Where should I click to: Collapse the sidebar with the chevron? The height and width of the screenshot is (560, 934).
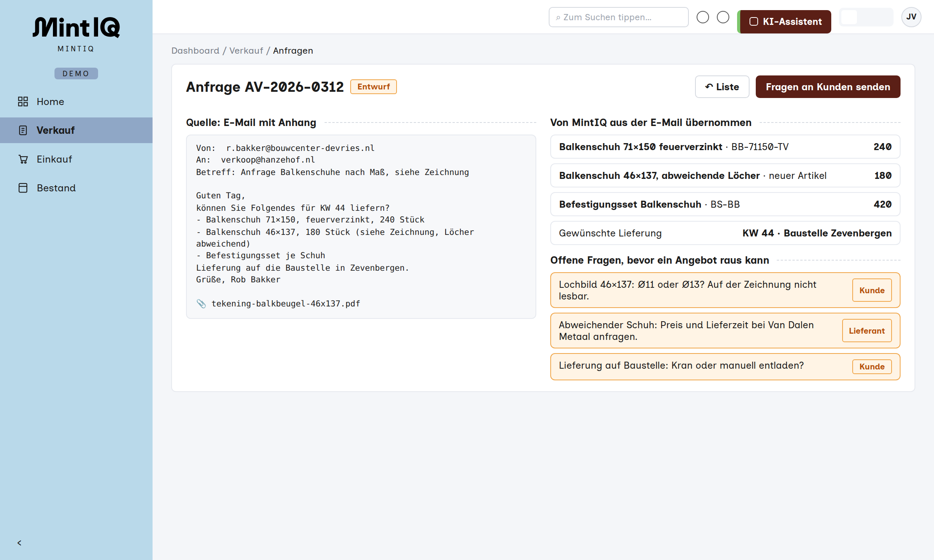[x=19, y=543]
